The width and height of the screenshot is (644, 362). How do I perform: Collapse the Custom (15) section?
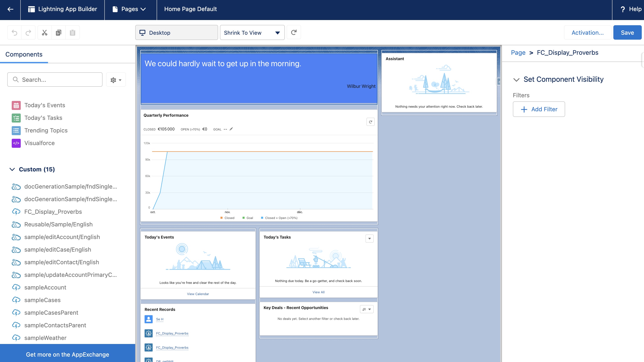tap(12, 169)
